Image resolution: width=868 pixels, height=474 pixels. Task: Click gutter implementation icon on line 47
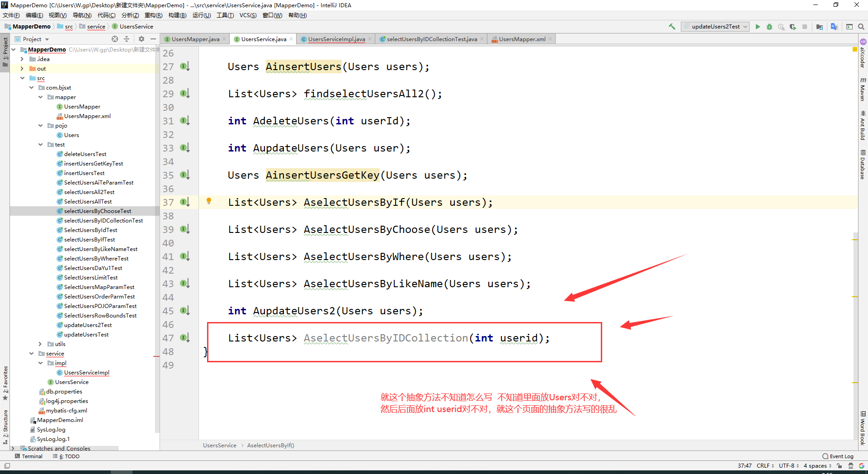point(184,338)
